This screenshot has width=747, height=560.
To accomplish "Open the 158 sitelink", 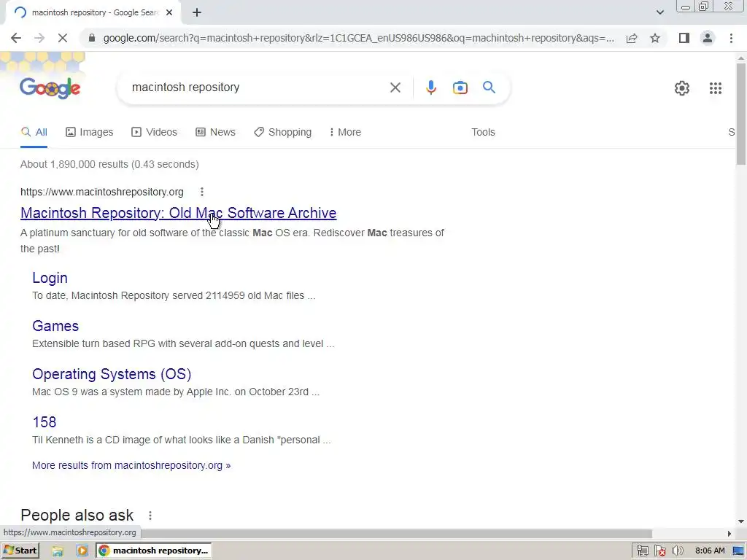I will click(44, 422).
